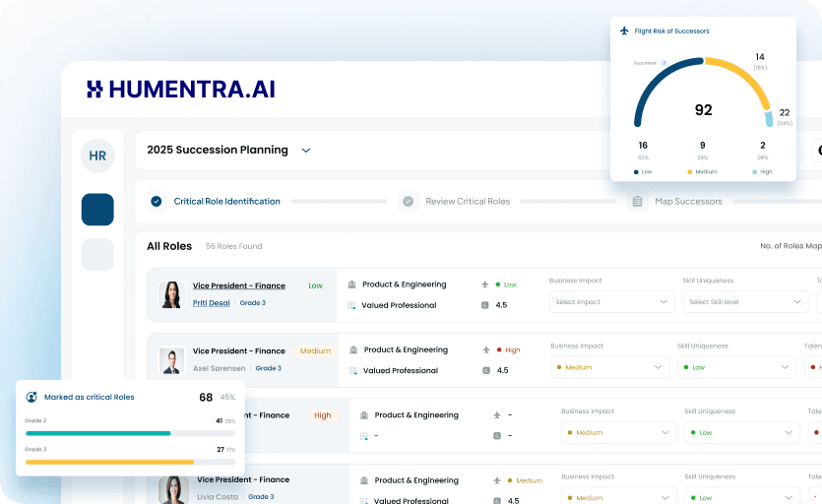Click rating icon beside 4.5 in Axel Sørensen row
The image size is (822, 504).
point(486,370)
